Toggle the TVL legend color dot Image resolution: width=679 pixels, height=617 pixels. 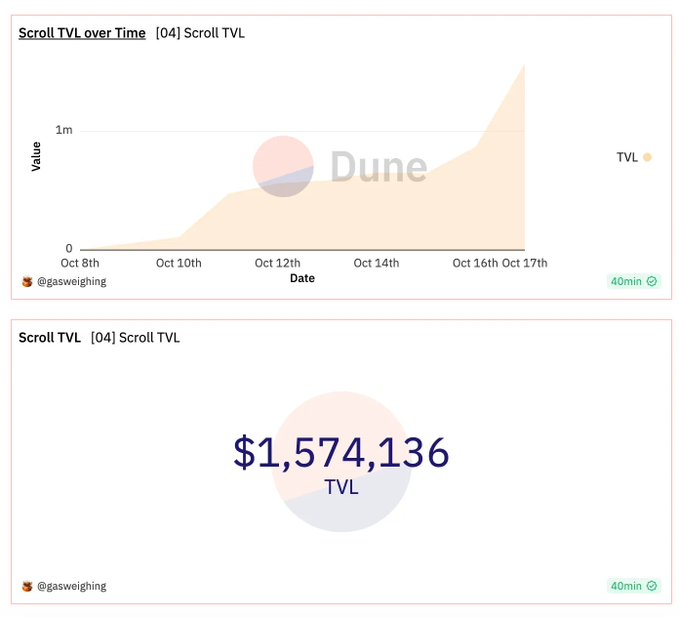click(647, 157)
